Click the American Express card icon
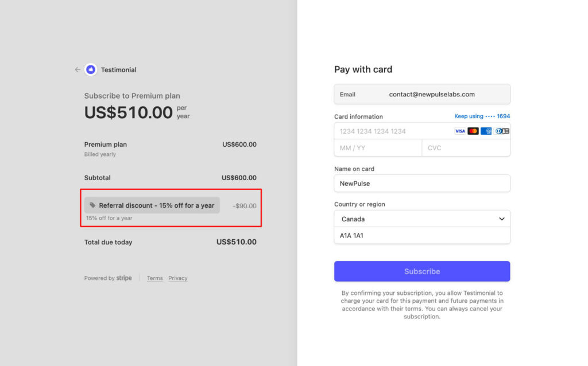Viewport: 588px width, 366px height. (486, 131)
